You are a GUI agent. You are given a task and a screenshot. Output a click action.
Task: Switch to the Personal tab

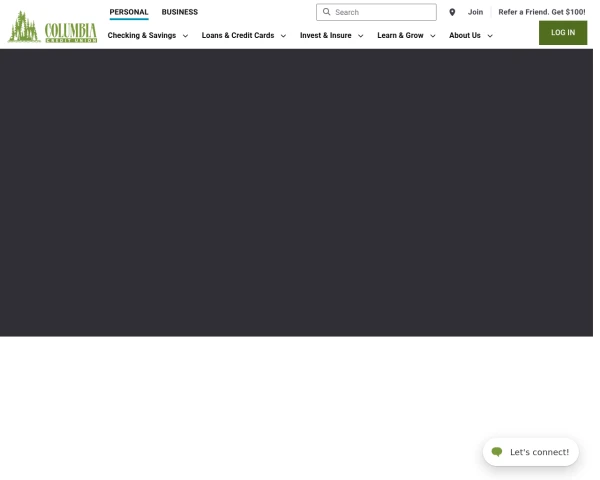click(129, 12)
